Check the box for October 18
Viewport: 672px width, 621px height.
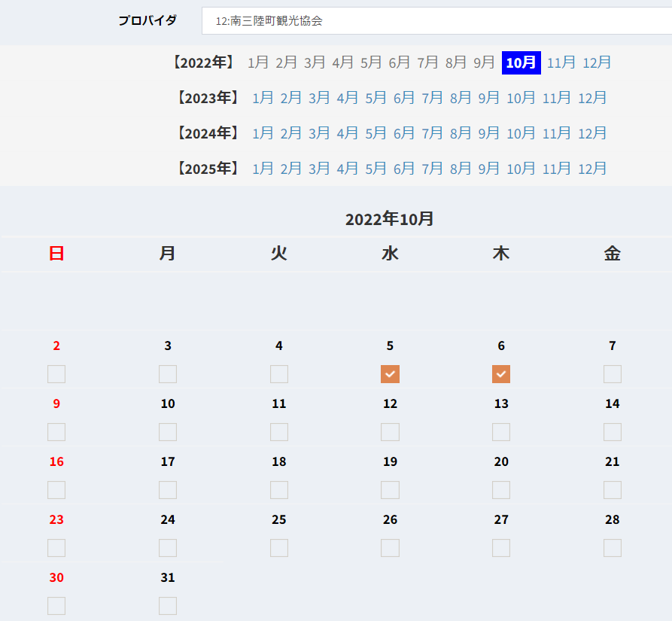click(279, 490)
